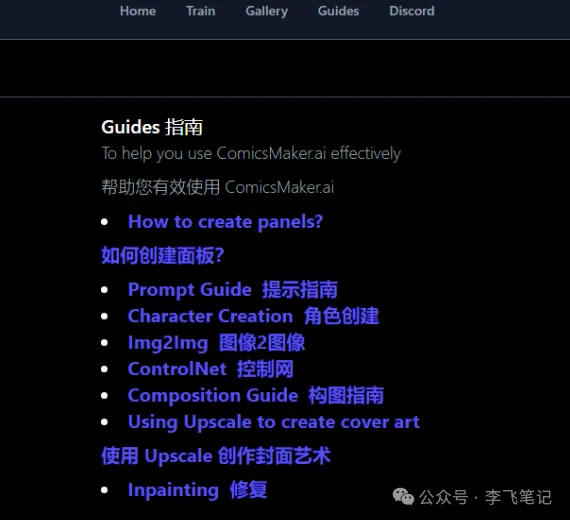Image resolution: width=570 pixels, height=520 pixels.
Task: Open the Discord nav link
Action: (412, 11)
